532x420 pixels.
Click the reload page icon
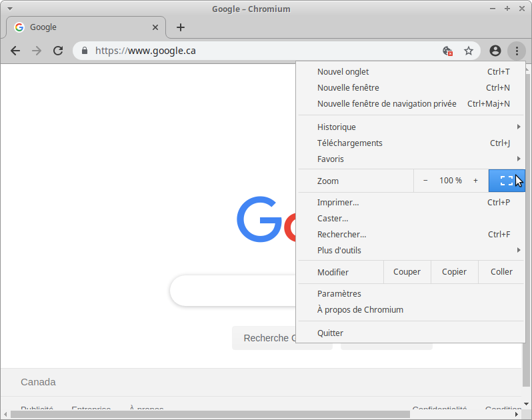click(x=58, y=51)
